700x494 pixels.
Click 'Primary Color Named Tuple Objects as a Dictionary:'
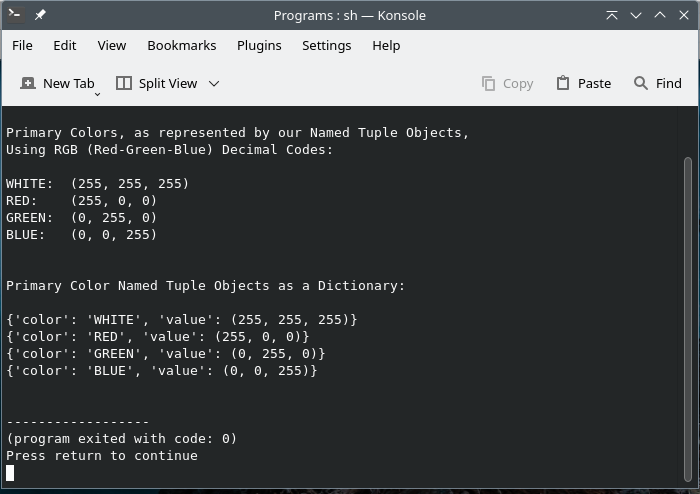[x=205, y=286]
